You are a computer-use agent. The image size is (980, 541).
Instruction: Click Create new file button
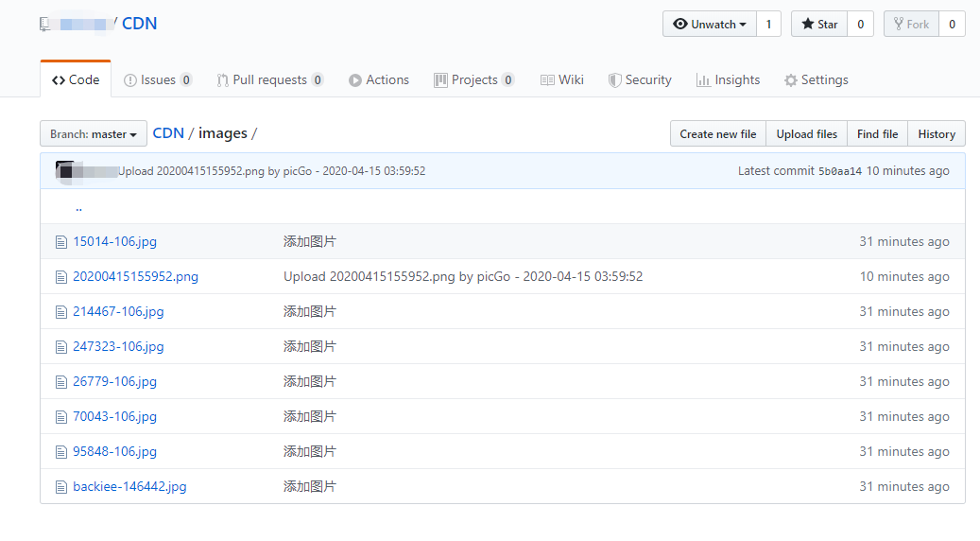click(x=718, y=134)
